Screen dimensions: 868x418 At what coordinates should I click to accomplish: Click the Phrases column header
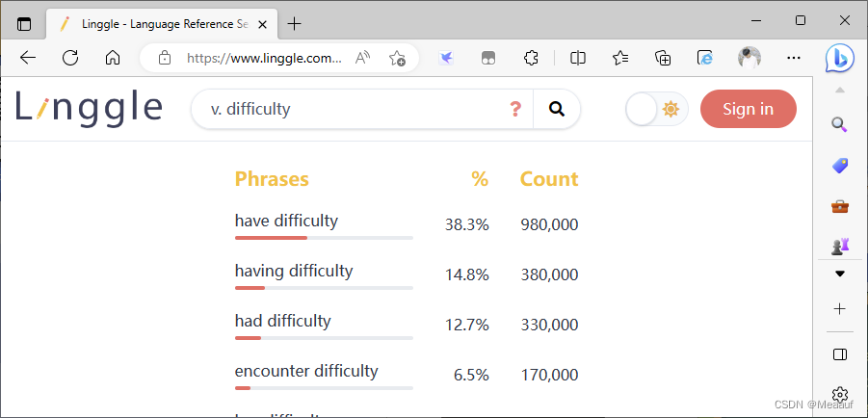[272, 179]
